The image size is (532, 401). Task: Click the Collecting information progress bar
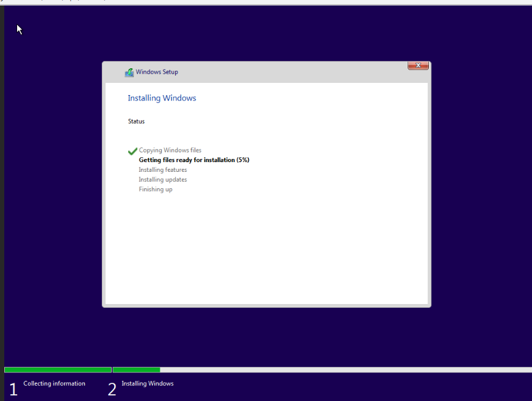[x=58, y=370]
